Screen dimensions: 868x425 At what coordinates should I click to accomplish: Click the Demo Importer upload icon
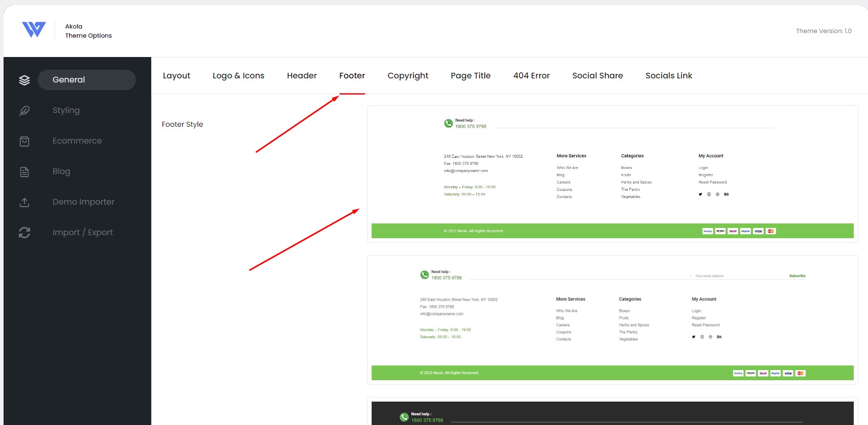pyautogui.click(x=24, y=202)
